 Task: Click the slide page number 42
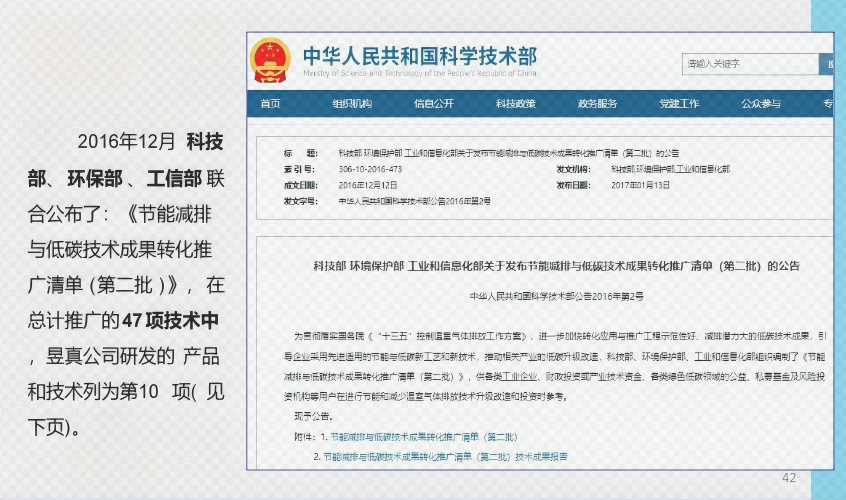click(x=789, y=478)
